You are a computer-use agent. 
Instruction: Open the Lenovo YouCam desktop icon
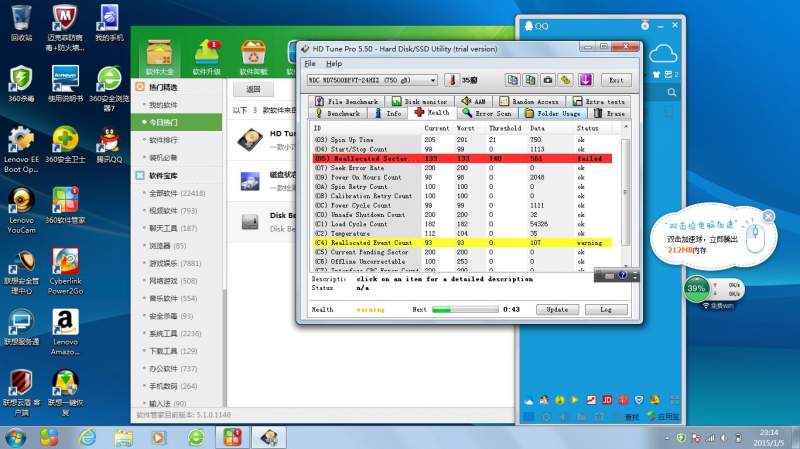21,211
